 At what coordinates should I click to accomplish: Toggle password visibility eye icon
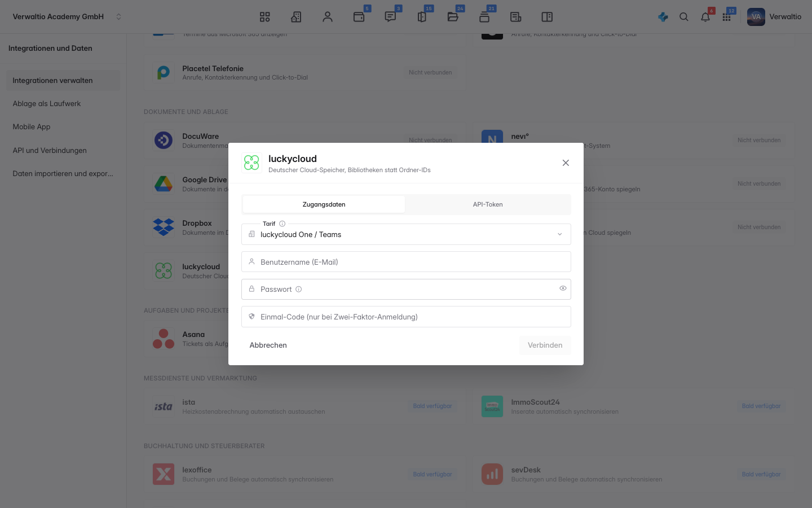click(x=563, y=288)
